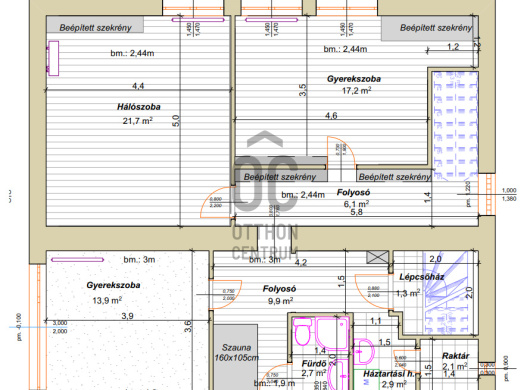530x390 pixels.
Task: Click the crossed ventilation shaft box
Action: (378, 257)
